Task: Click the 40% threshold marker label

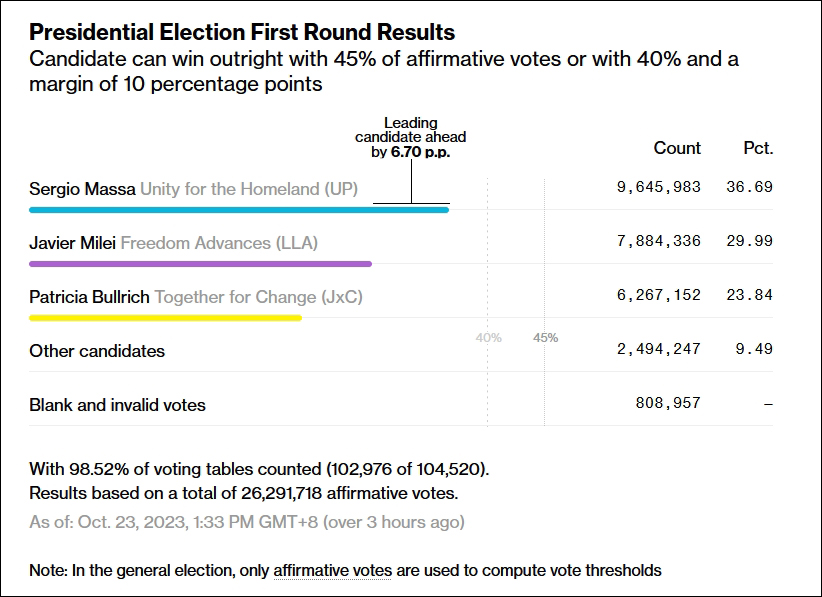Action: pos(488,338)
